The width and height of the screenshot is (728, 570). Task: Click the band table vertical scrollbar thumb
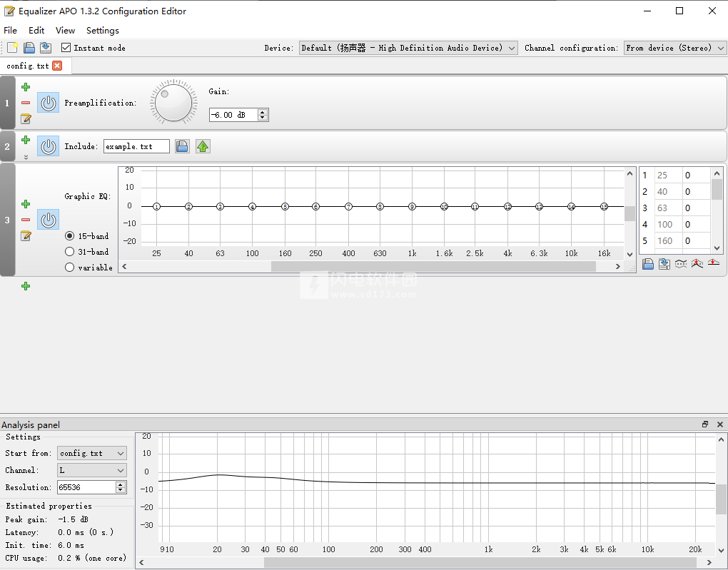tap(717, 189)
